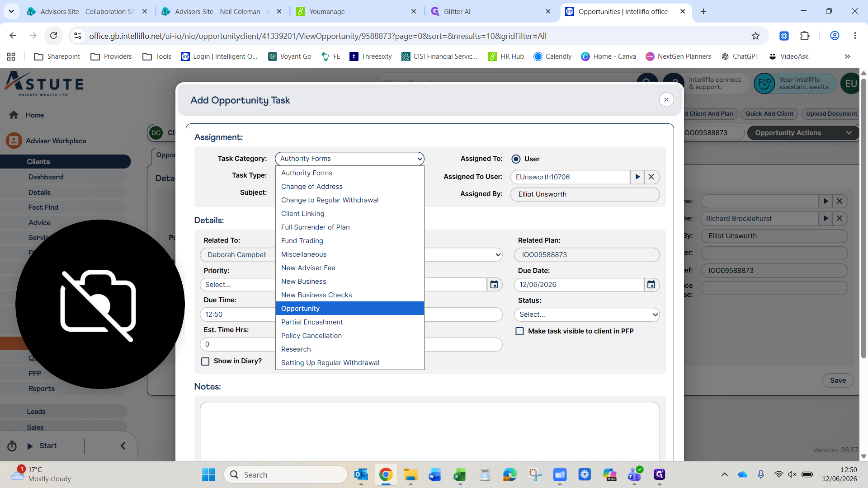Click the Windows Start button
868x488 pixels.
click(208, 475)
